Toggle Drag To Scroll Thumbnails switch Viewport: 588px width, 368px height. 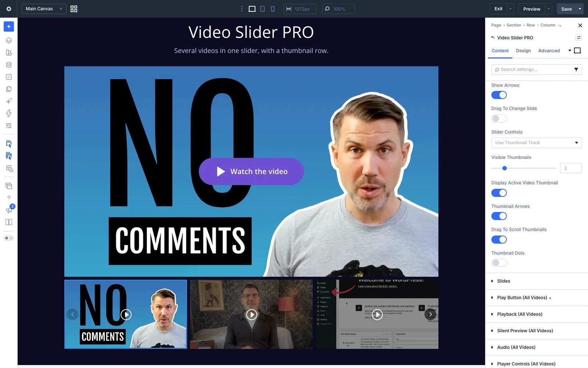tap(499, 240)
